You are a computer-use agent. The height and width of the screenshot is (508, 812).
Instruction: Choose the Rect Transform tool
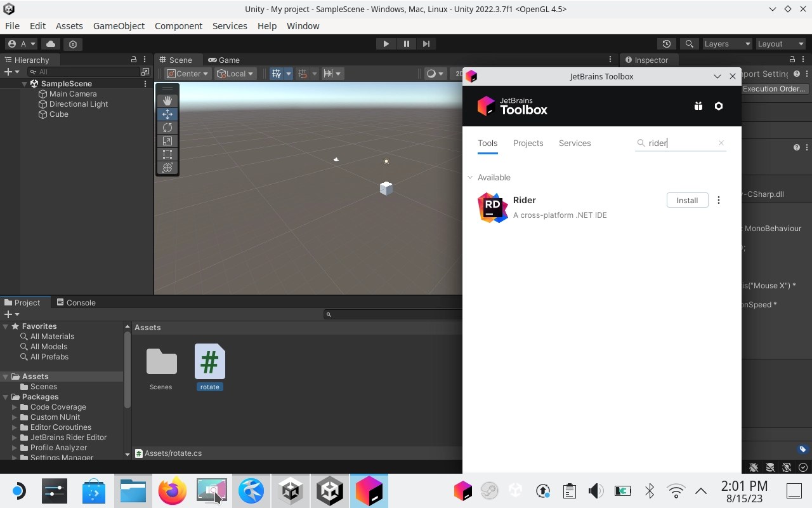[167, 154]
